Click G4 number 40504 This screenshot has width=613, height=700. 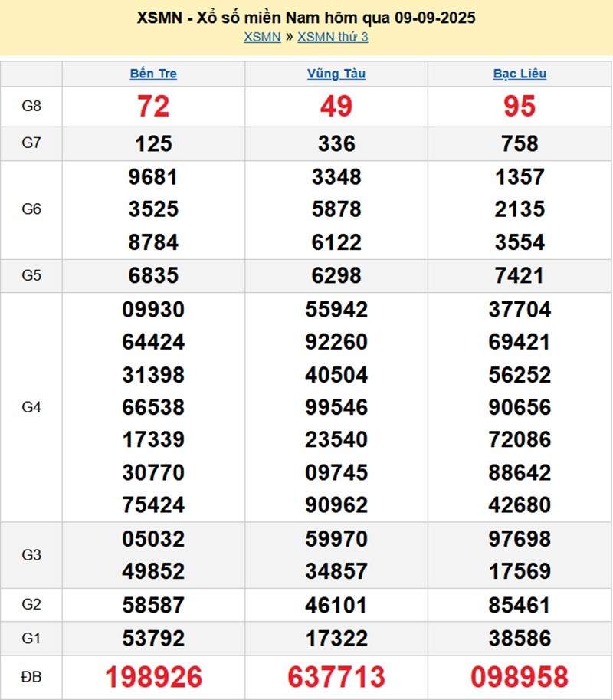pos(336,375)
